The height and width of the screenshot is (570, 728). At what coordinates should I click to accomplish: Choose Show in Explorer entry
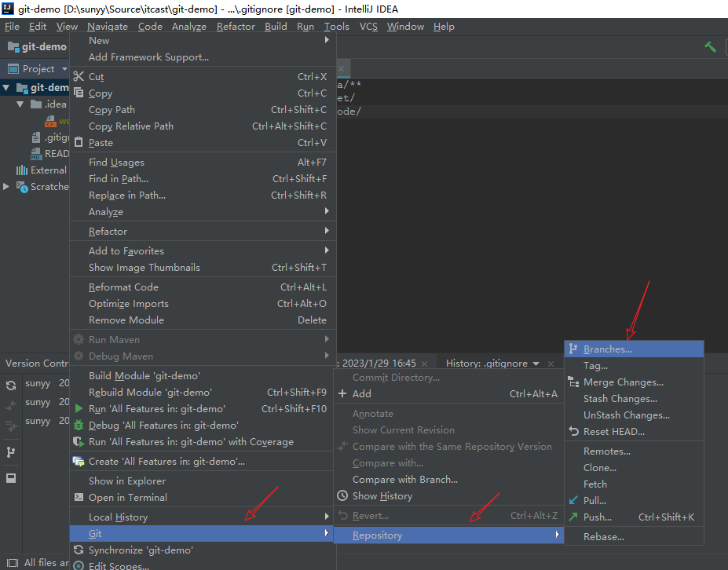(202, 480)
